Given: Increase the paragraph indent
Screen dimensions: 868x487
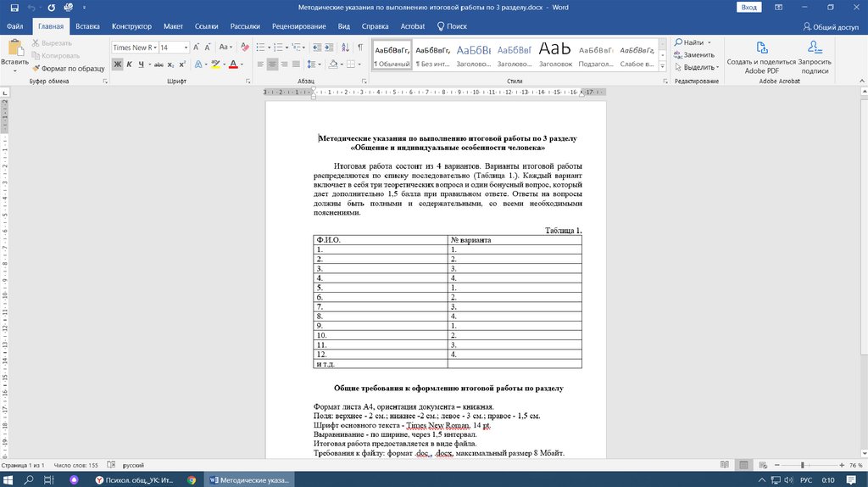Looking at the screenshot, I should [329, 48].
